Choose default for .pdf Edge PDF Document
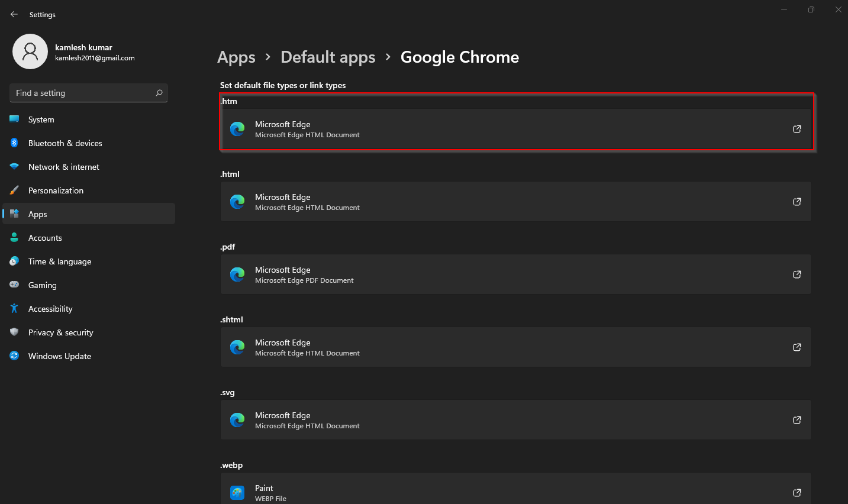This screenshot has height=504, width=848. pyautogui.click(x=516, y=274)
